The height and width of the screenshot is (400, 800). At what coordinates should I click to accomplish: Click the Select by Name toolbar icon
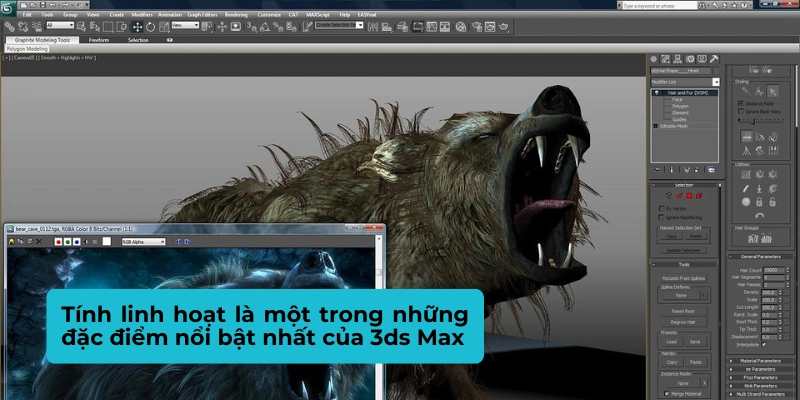point(95,27)
